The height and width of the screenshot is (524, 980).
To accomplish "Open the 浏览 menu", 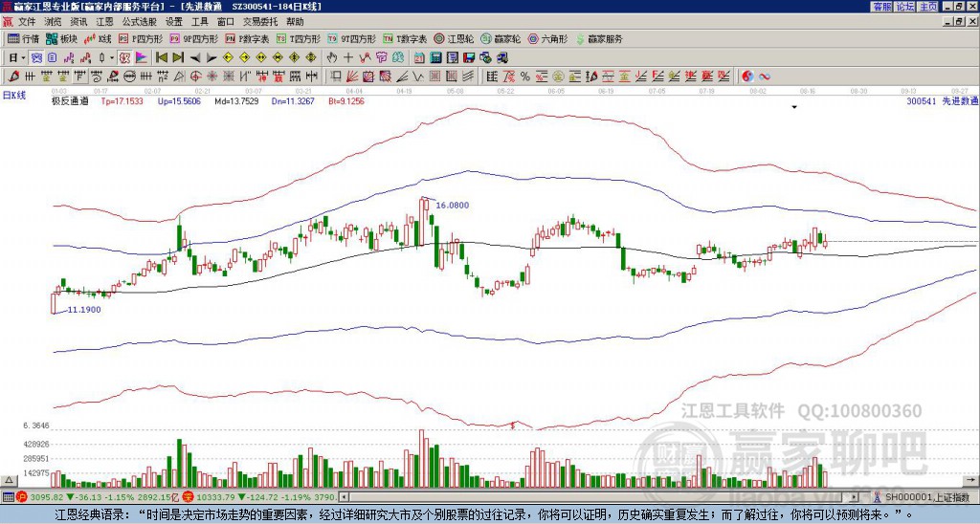I will [54, 22].
